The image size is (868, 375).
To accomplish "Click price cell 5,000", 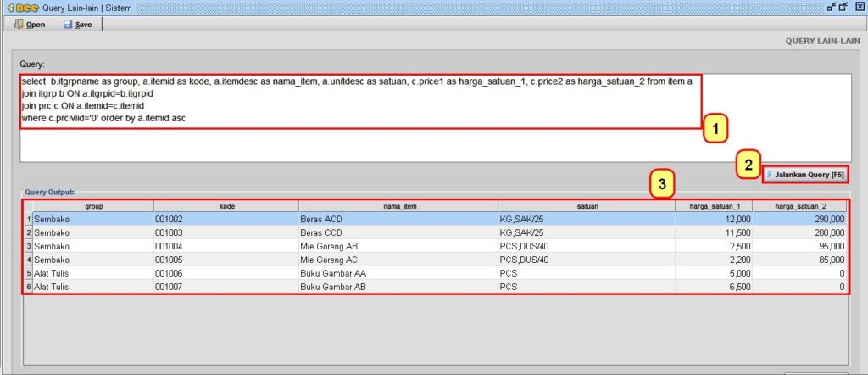I will [714, 273].
